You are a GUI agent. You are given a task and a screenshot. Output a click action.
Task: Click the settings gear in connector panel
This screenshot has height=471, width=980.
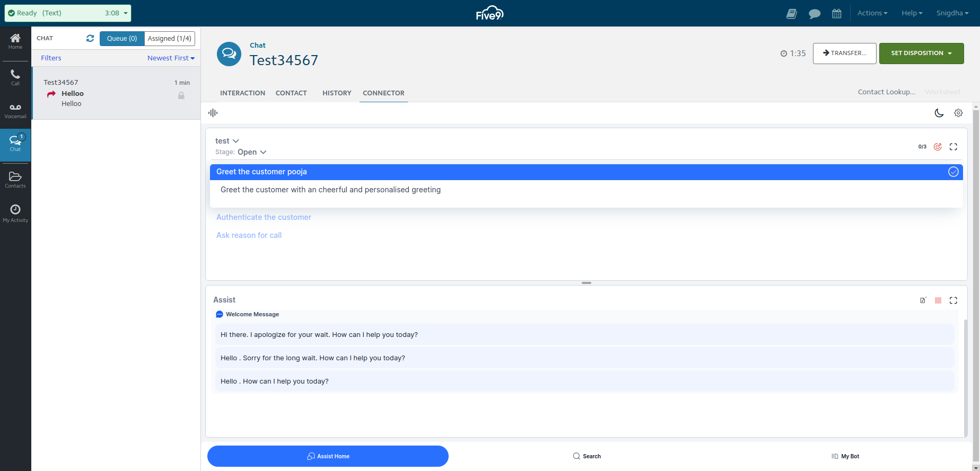[x=958, y=113]
